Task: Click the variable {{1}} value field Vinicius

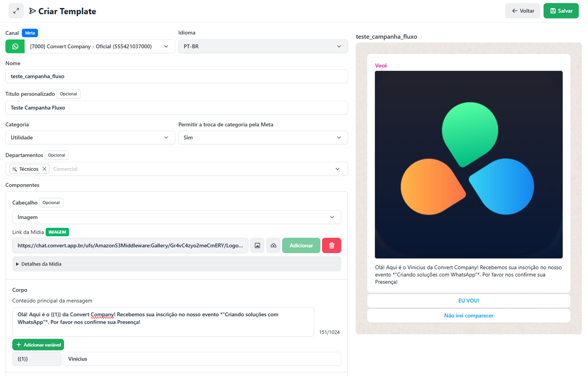Action: pyautogui.click(x=202, y=359)
